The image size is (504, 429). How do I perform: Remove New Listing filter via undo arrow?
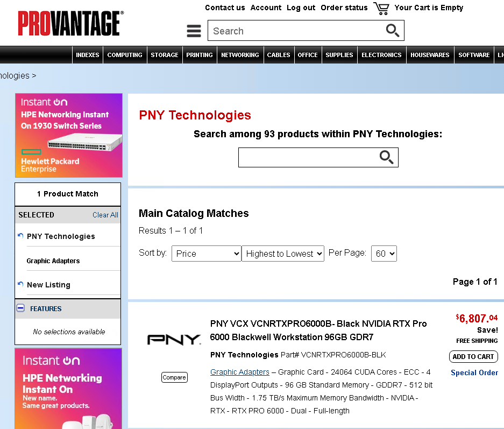pyautogui.click(x=20, y=284)
